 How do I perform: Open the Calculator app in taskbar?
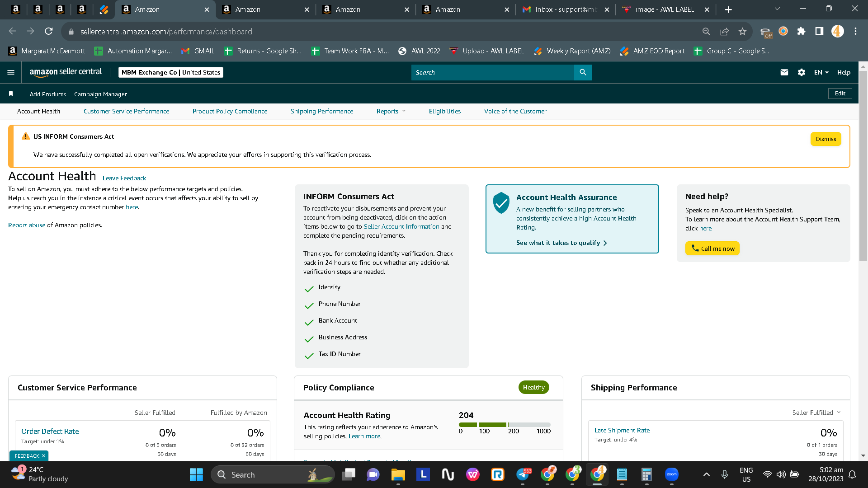646,474
